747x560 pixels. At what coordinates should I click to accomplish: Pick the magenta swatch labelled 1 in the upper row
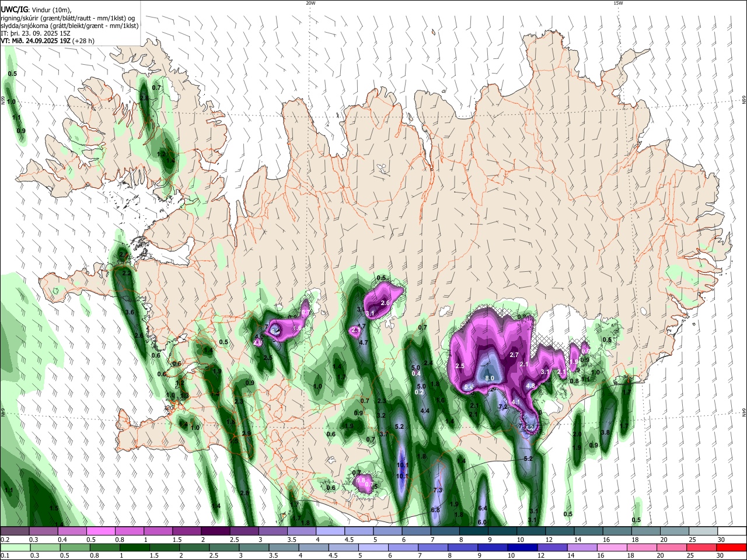coord(158,531)
